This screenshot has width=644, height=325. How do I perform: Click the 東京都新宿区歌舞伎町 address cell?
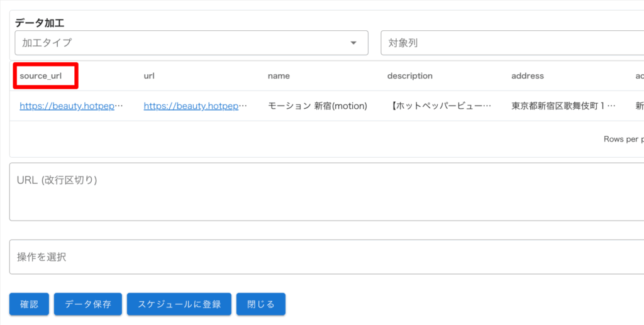coord(563,106)
